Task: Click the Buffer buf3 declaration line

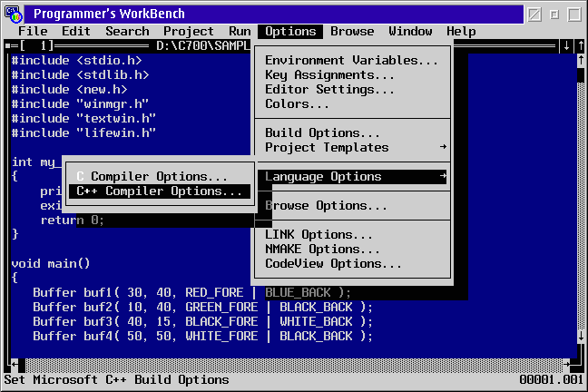Action: pos(202,322)
